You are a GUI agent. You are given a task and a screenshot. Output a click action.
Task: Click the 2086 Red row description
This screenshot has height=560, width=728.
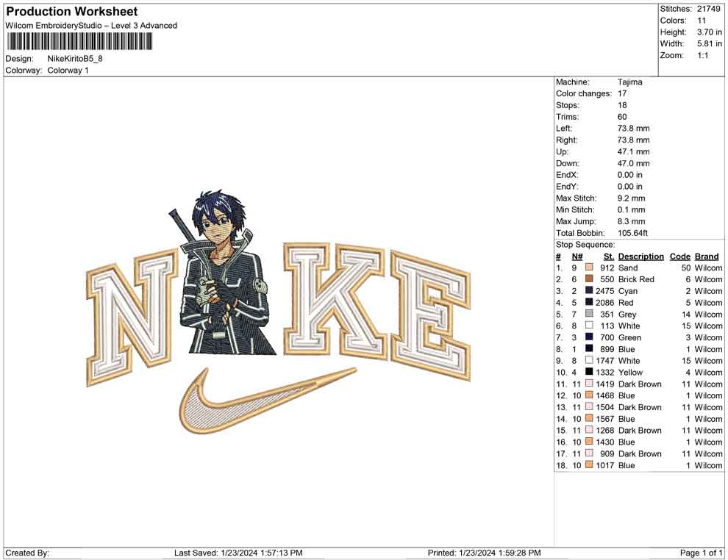pos(625,303)
